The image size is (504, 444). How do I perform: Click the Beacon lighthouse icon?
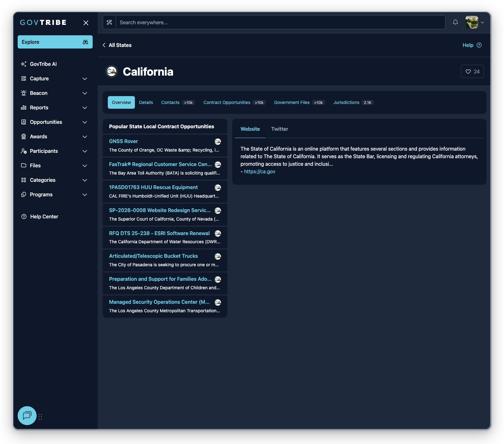(x=24, y=93)
